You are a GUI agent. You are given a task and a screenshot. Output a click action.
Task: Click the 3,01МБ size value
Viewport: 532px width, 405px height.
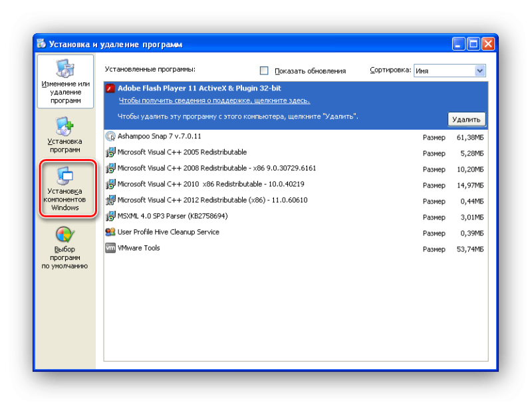(471, 217)
